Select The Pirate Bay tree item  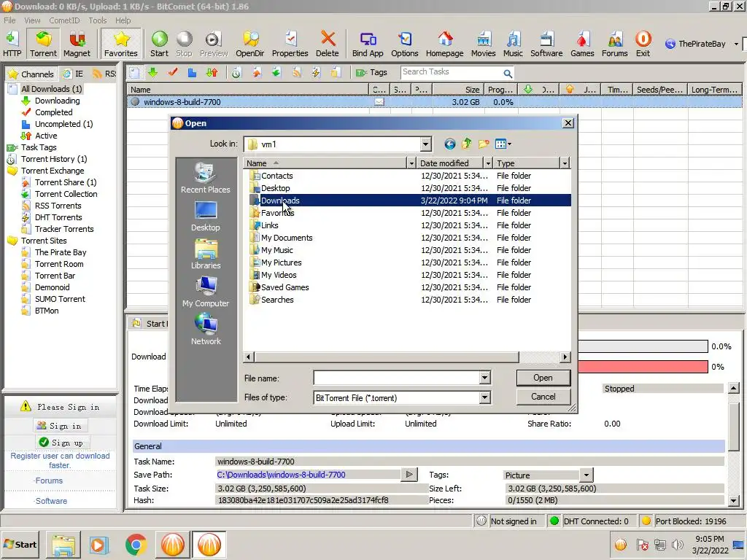pyautogui.click(x=61, y=252)
